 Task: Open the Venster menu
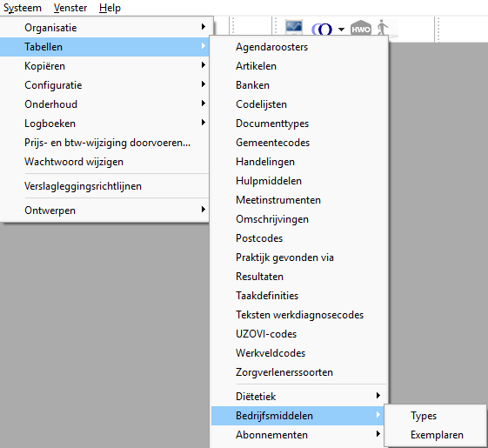(70, 8)
